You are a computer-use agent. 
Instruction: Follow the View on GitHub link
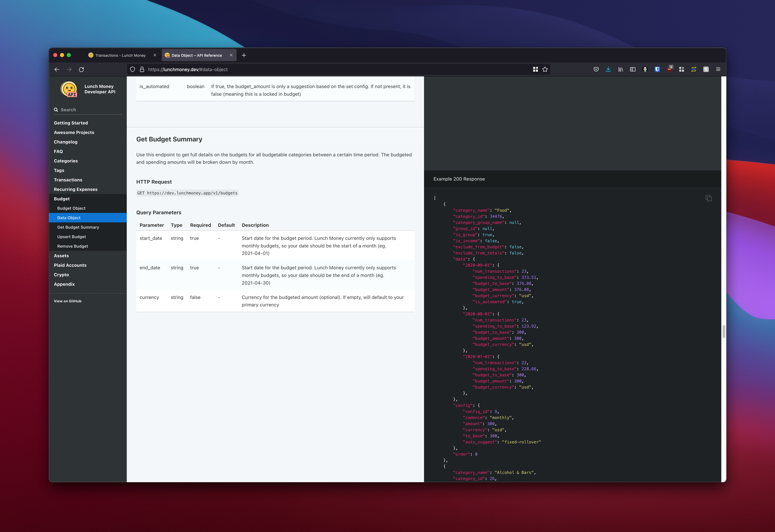pyautogui.click(x=68, y=301)
